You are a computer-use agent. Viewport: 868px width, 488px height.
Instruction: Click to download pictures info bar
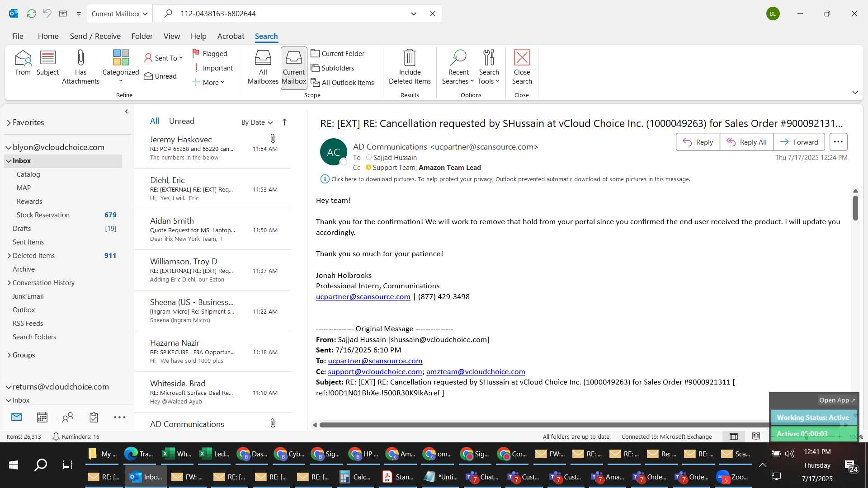click(505, 179)
